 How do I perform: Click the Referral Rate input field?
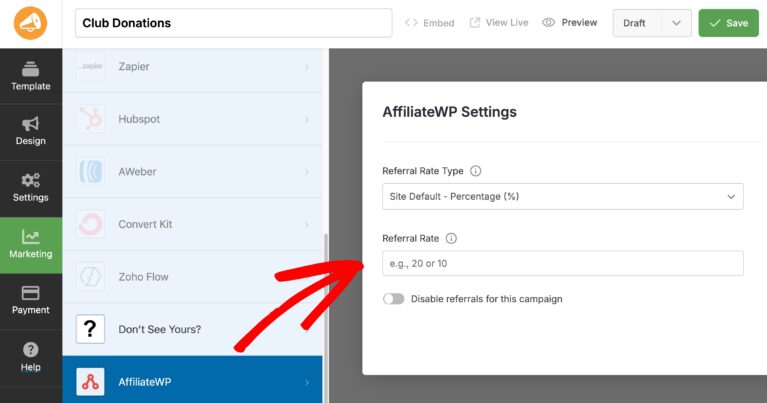coord(562,263)
